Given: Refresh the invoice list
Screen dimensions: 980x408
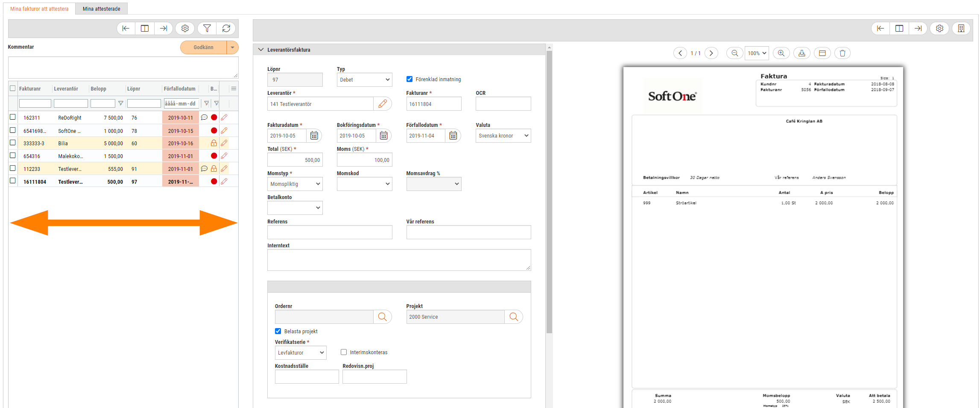Looking at the screenshot, I should coord(226,28).
